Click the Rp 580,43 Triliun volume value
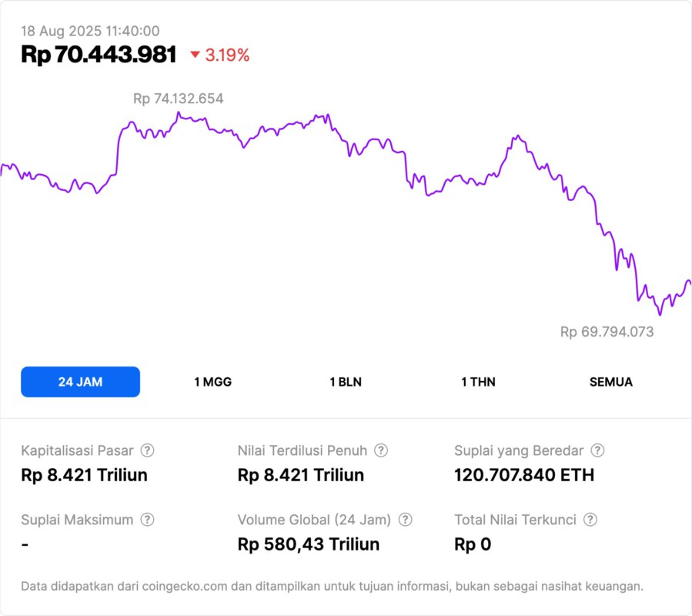Image resolution: width=692 pixels, height=616 pixels. pos(309,544)
